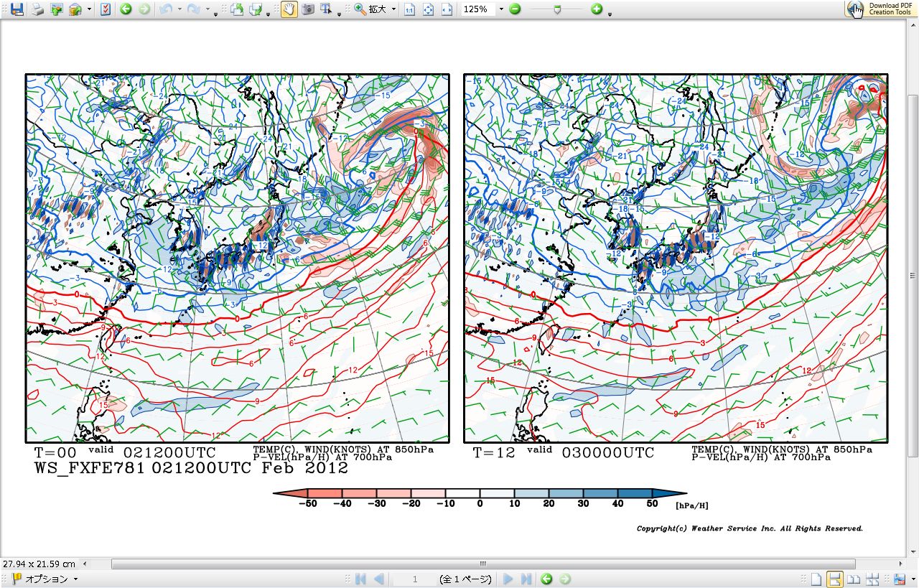Click the Previous Page navigation button
Screen dimensions: 919x588
[x=379, y=579]
